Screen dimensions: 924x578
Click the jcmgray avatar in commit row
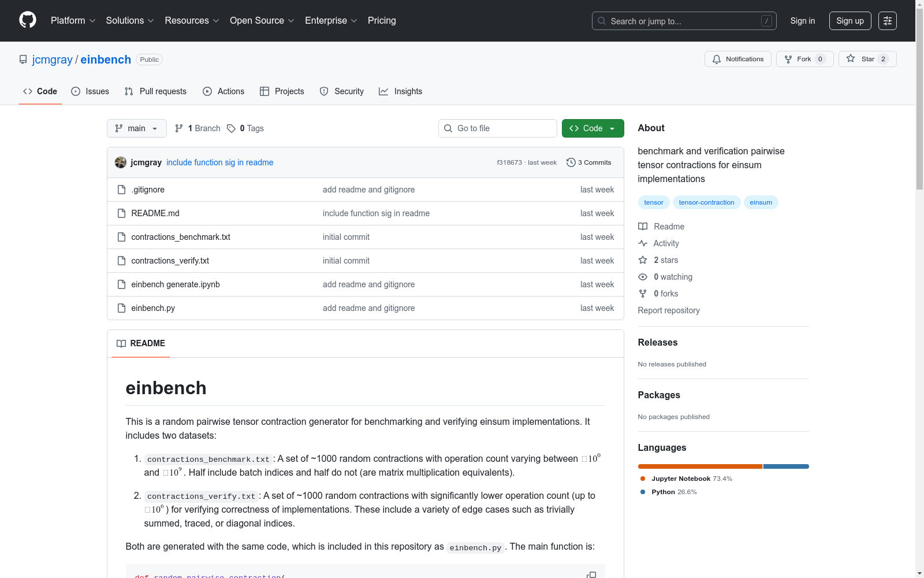pos(121,162)
